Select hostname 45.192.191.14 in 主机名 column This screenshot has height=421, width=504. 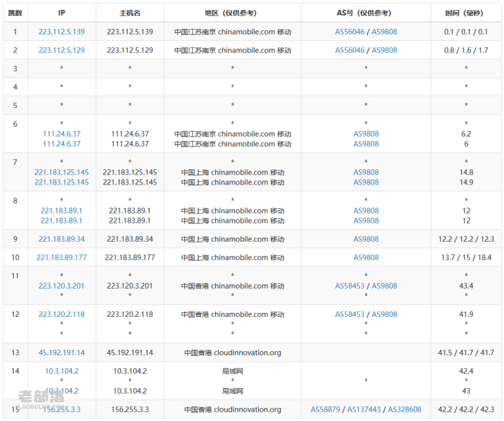coord(130,353)
